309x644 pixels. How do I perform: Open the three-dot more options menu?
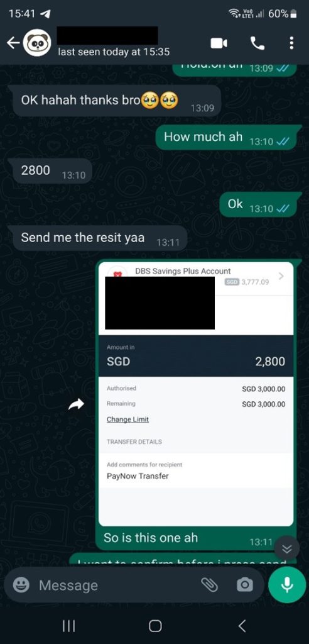click(x=291, y=43)
